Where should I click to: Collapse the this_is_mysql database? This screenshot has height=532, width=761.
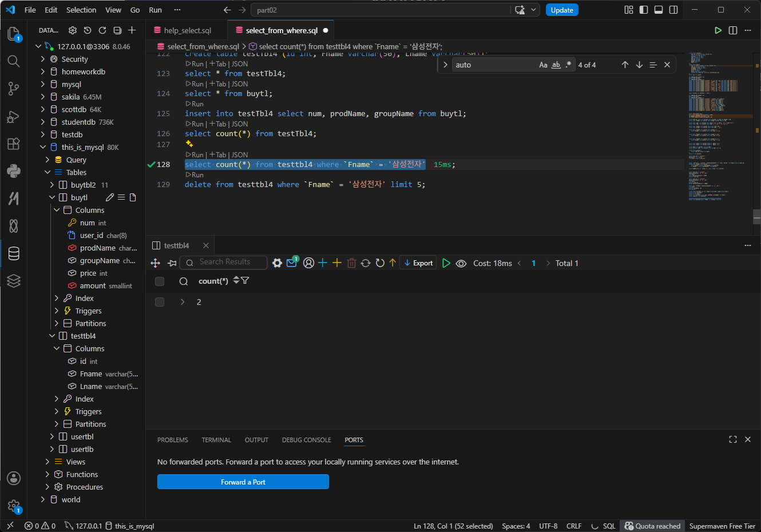[43, 147]
